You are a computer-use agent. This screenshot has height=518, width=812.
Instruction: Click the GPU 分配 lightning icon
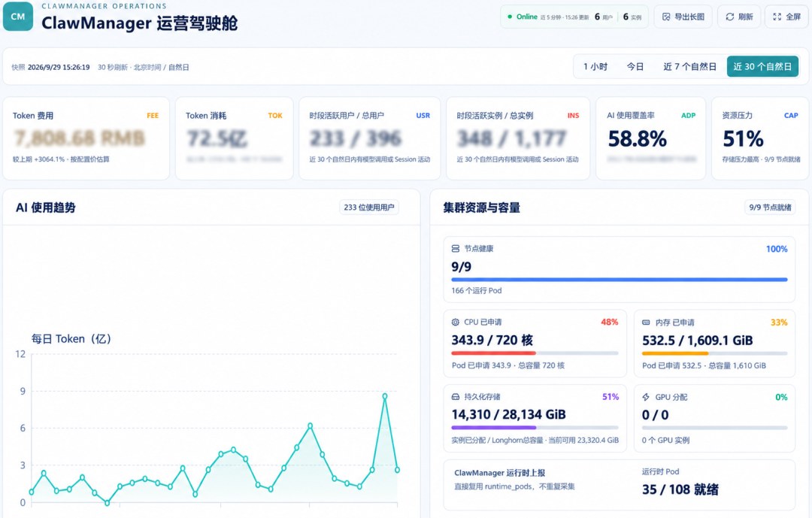coord(646,397)
